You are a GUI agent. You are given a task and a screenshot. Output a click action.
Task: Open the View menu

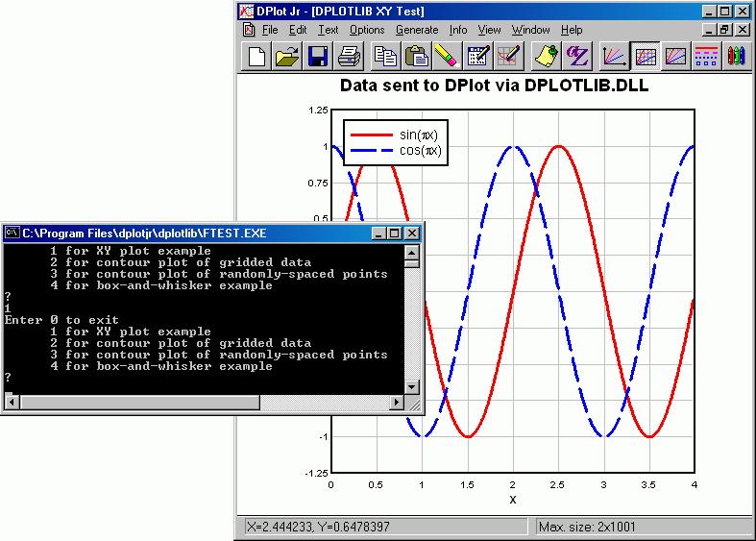coord(489,30)
